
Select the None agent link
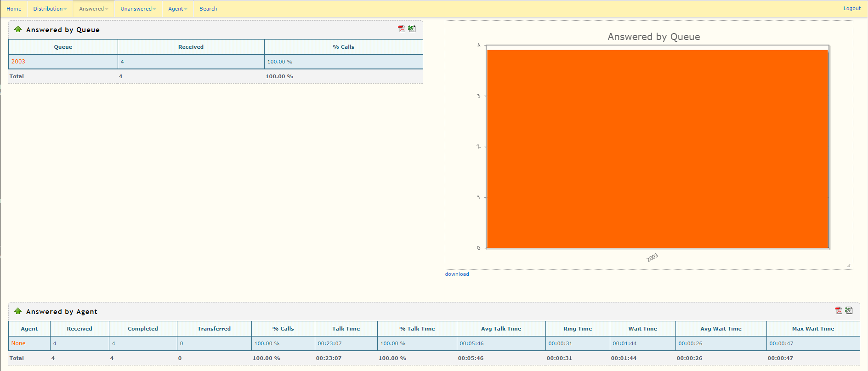point(18,343)
